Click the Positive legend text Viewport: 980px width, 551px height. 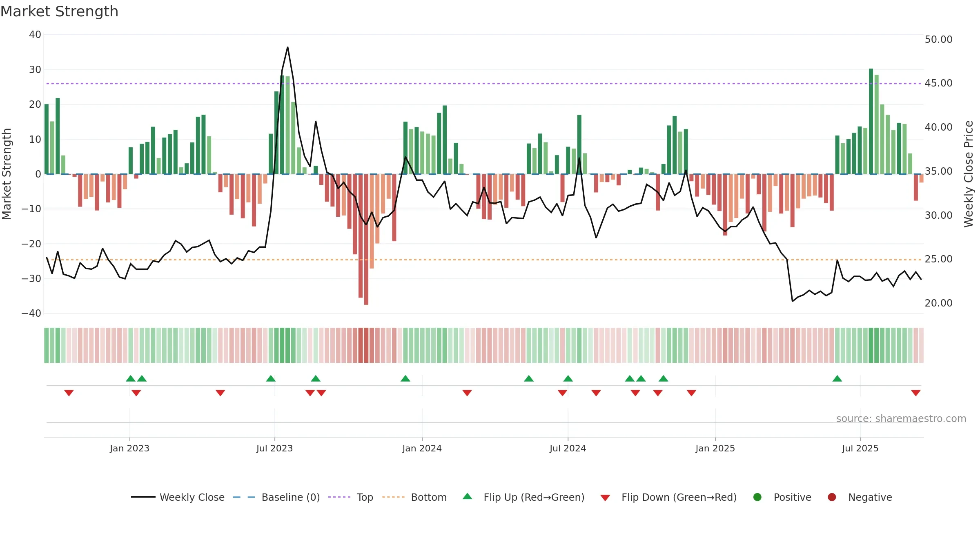click(x=793, y=497)
